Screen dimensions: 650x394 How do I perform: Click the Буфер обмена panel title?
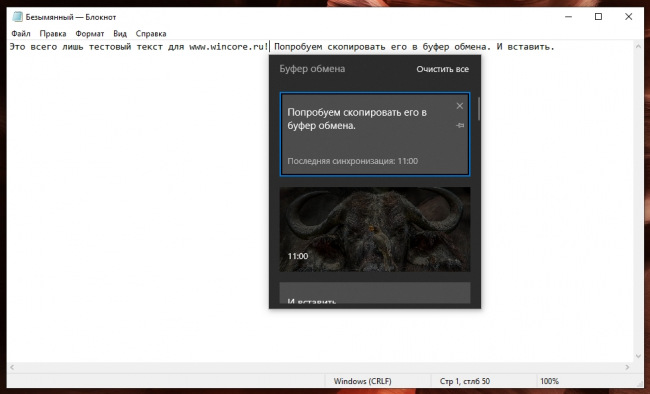tap(312, 69)
